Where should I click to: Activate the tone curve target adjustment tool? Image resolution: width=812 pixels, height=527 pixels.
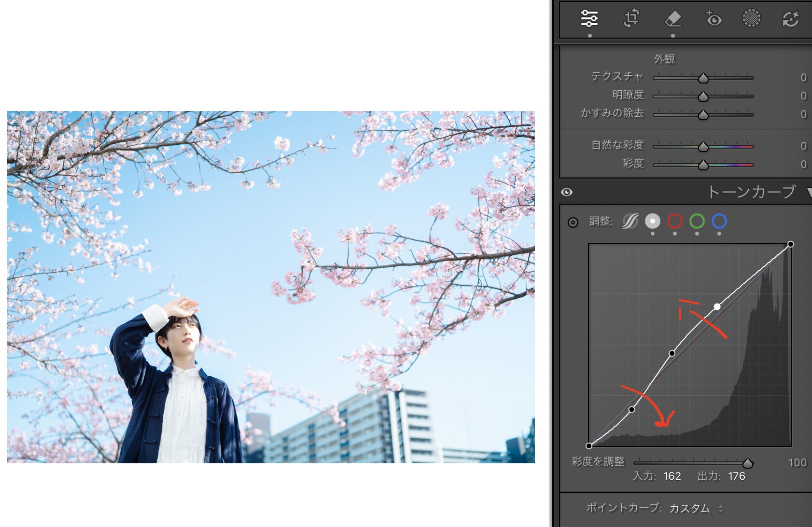(x=573, y=222)
